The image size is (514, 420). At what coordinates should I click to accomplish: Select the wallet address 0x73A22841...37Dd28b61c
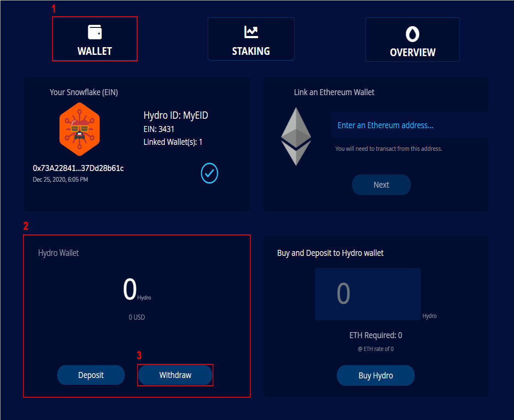78,168
